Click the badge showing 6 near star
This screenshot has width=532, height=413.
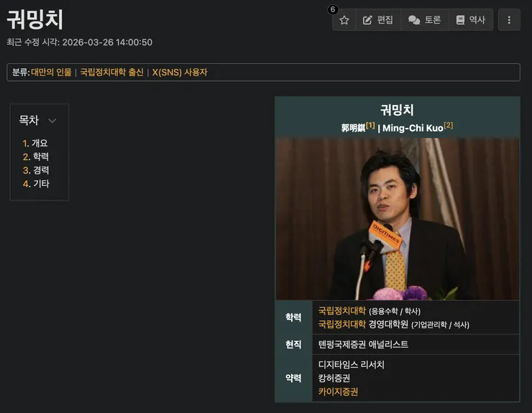pyautogui.click(x=333, y=9)
